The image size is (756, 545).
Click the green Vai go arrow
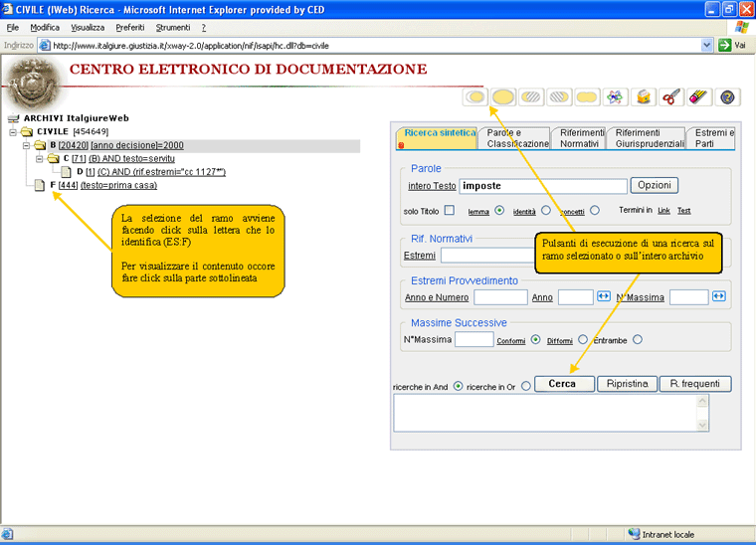pyautogui.click(x=724, y=46)
